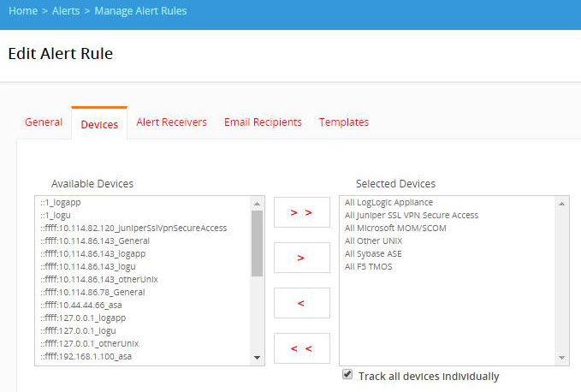Go to Home breadcrumb link
Screen dimensions: 581x392
point(22,11)
